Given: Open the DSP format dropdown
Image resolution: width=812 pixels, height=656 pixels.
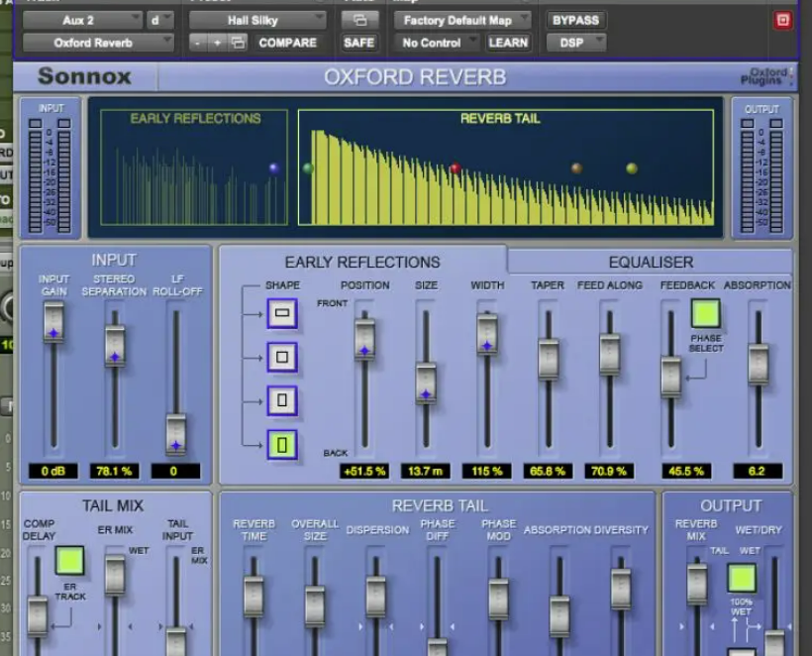Looking at the screenshot, I should pos(576,43).
